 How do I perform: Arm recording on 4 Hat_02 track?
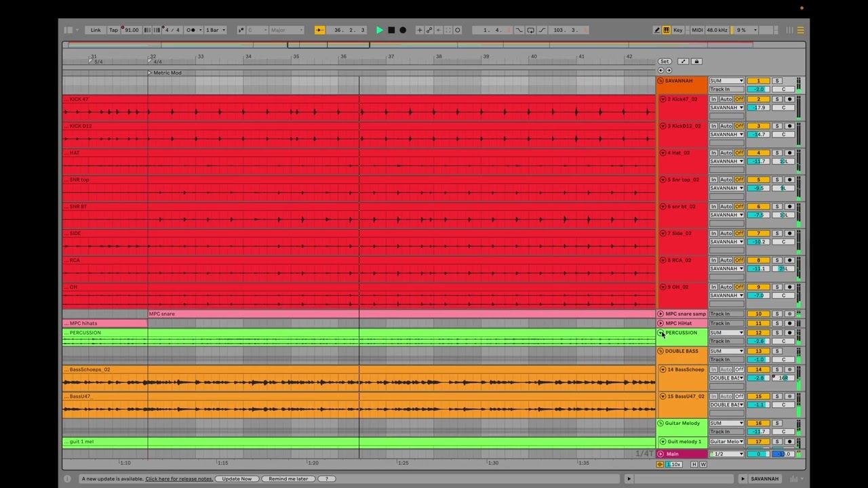tap(789, 152)
